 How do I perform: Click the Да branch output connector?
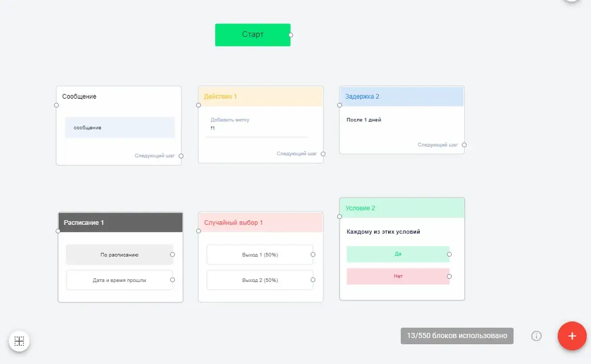click(449, 254)
